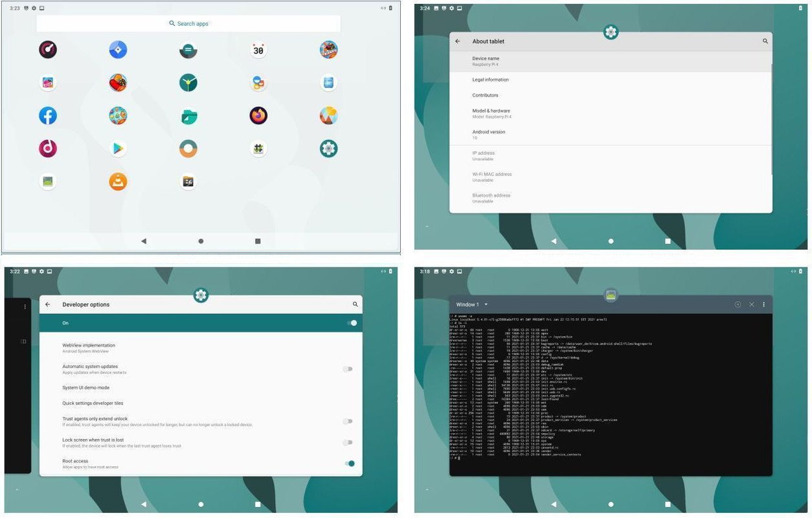Launch the Candy Crush Friends icon
This screenshot has width=812, height=518.
point(329,49)
